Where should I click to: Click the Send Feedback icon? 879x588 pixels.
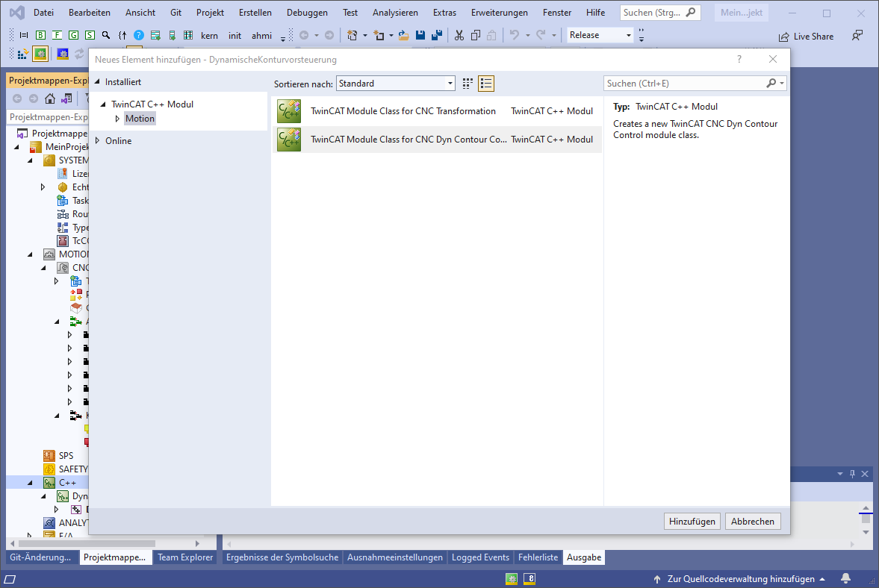[x=857, y=36]
